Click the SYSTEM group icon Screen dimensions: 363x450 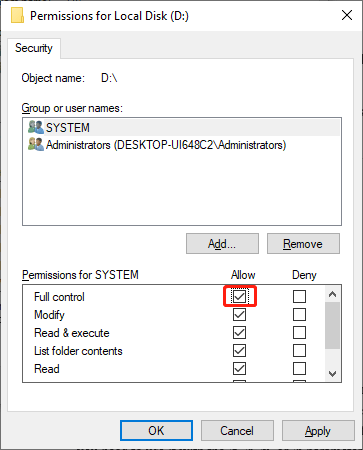tap(36, 127)
